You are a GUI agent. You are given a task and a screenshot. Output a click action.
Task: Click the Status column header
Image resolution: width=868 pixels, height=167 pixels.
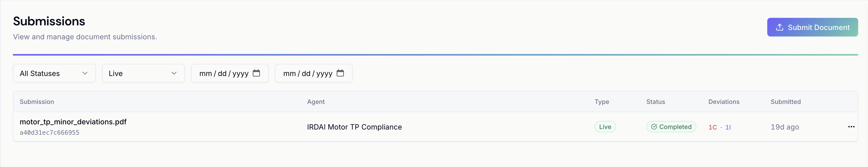click(655, 102)
